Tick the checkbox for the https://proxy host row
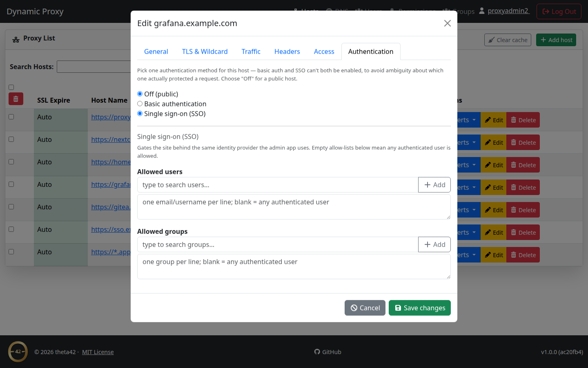Viewport: 588px width, 368px height. coord(11,117)
